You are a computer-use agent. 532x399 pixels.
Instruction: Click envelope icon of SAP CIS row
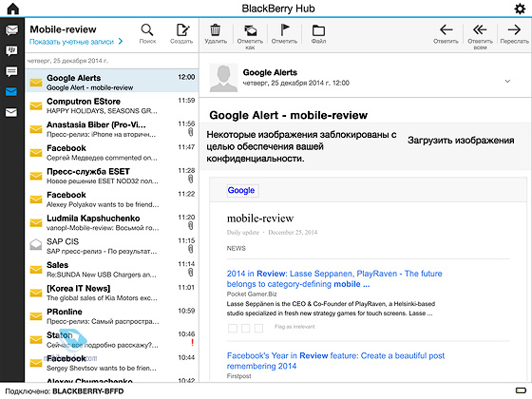[x=36, y=245]
